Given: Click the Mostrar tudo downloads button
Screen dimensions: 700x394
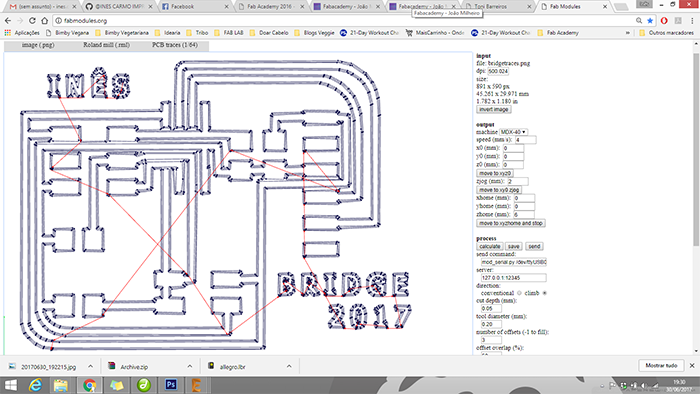Looking at the screenshot, I should tap(661, 365).
